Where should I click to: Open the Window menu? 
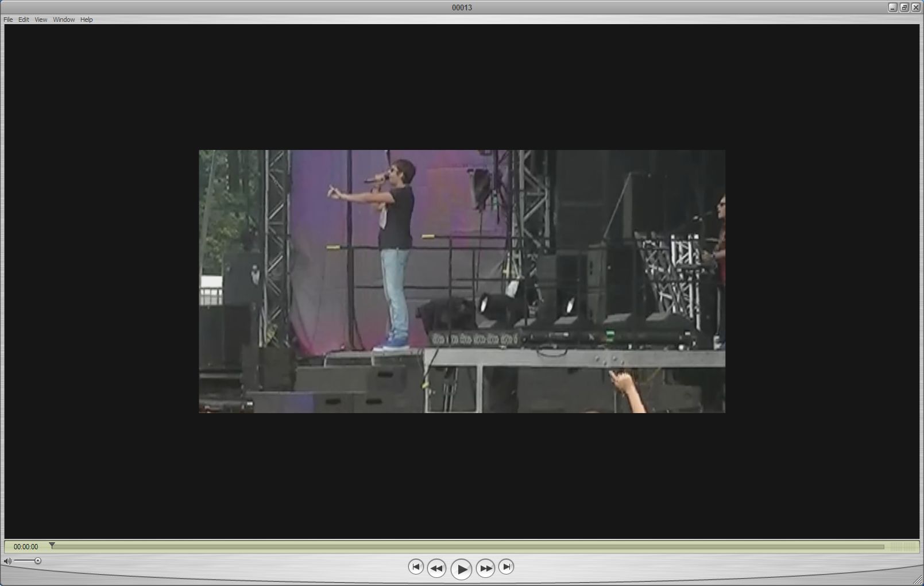[64, 20]
